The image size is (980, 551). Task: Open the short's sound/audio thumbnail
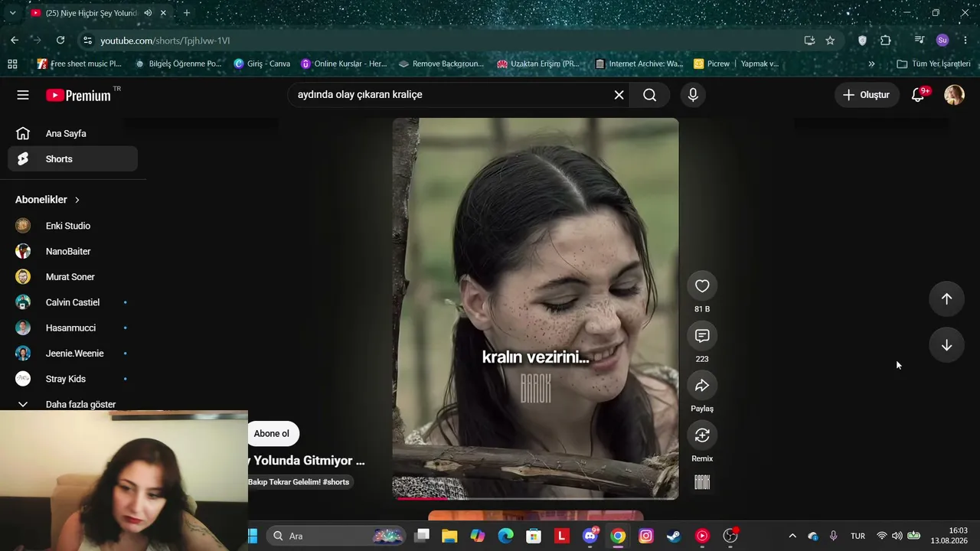click(702, 482)
